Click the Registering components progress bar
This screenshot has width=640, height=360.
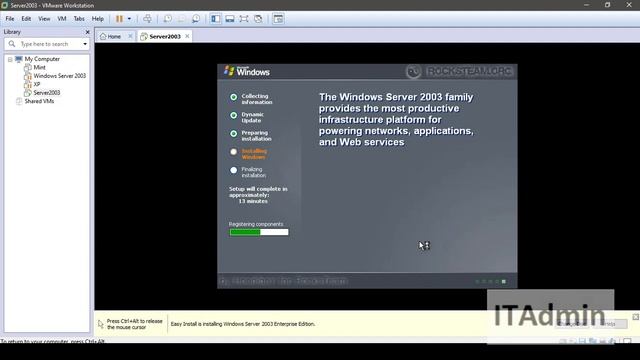pyautogui.click(x=259, y=232)
